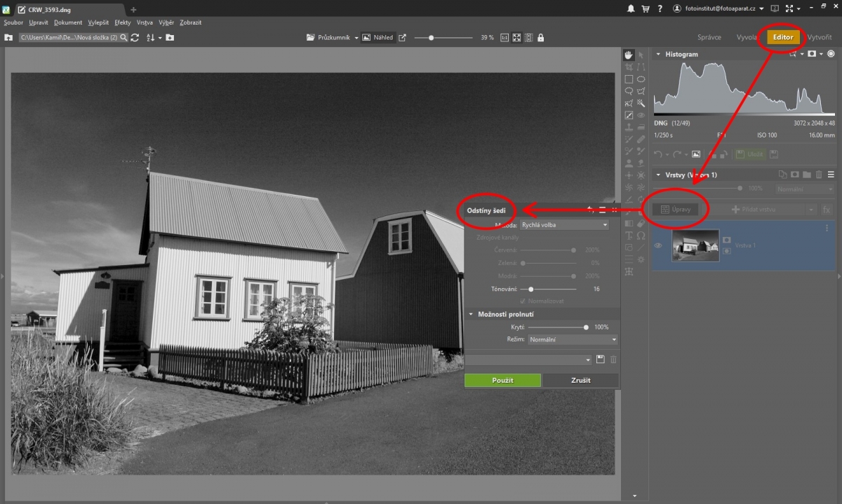Open the Metoda dropdown (Rychlá volba)
The height and width of the screenshot is (504, 842).
564,225
